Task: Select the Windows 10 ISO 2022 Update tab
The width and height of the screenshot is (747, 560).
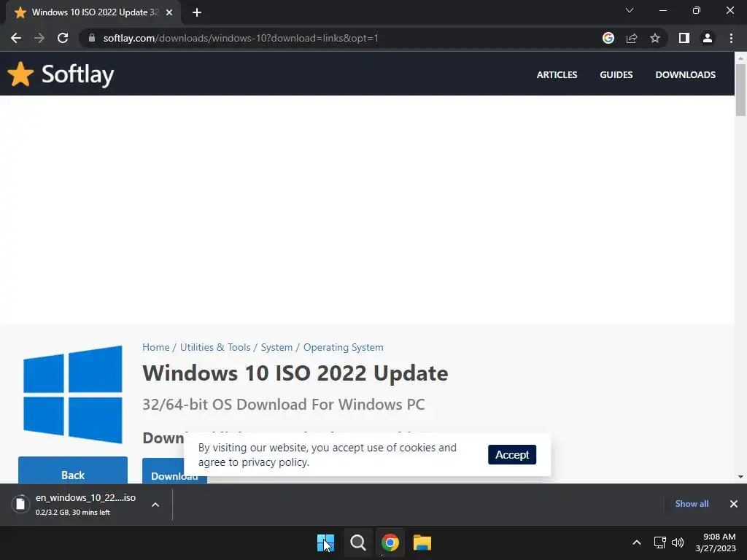Action: 94,12
